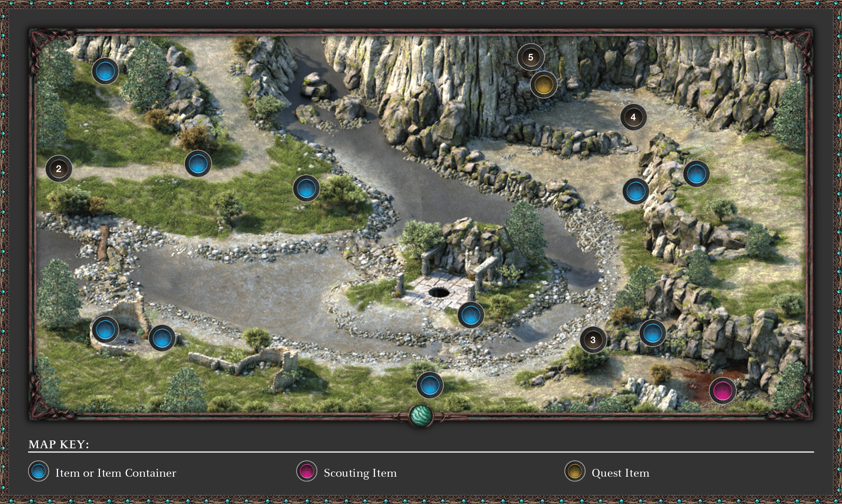Click the blue legend icon for Item Container

39,471
